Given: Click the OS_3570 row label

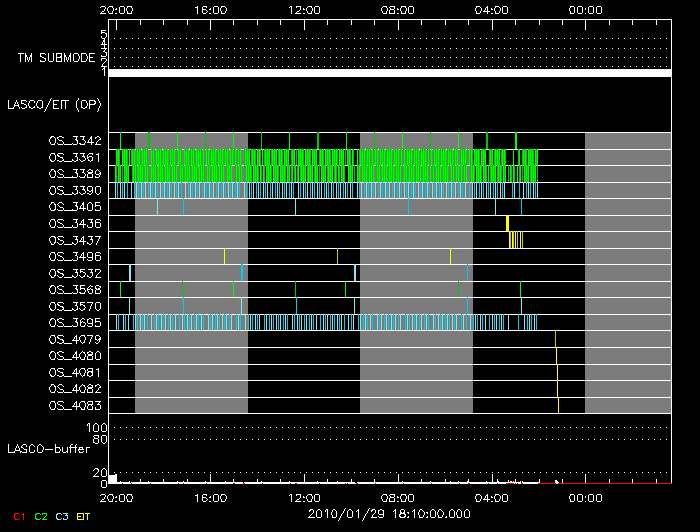Looking at the screenshot, I should coord(74,306).
